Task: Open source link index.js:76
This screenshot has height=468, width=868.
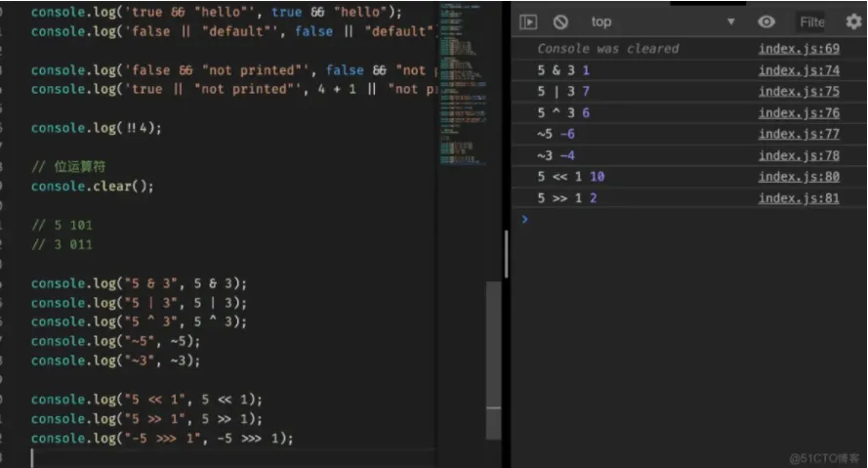Action: [799, 113]
